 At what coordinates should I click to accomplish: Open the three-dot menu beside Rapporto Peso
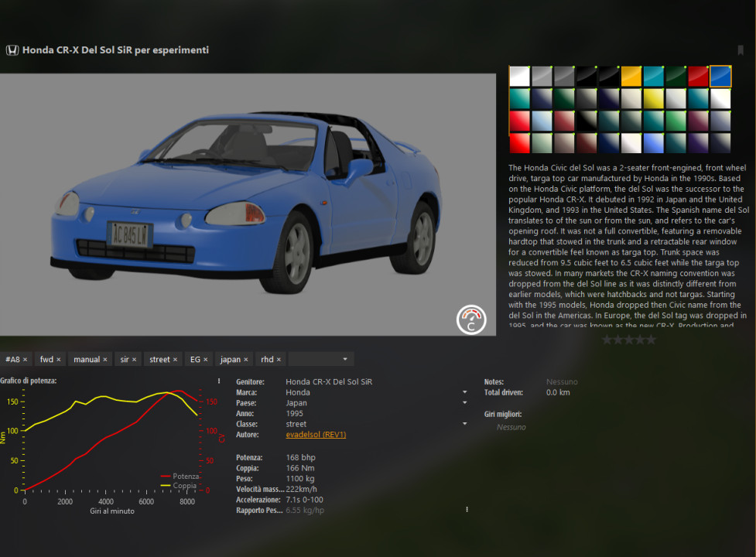pyautogui.click(x=467, y=509)
